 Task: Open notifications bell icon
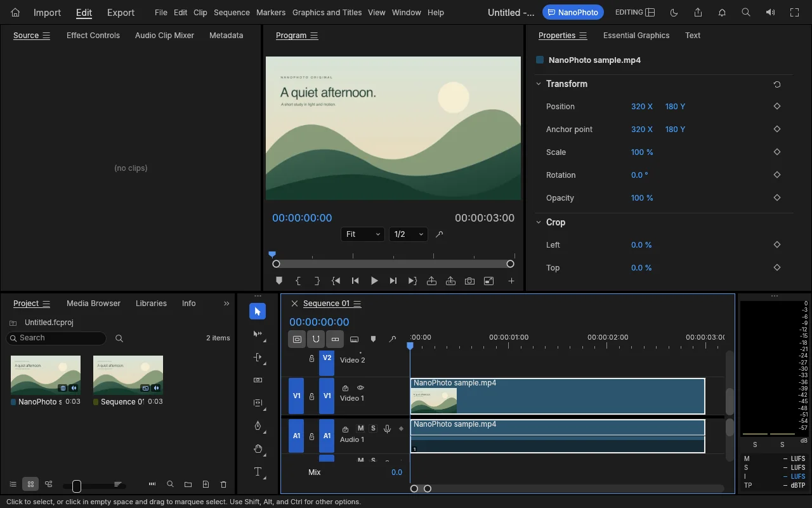tap(722, 12)
